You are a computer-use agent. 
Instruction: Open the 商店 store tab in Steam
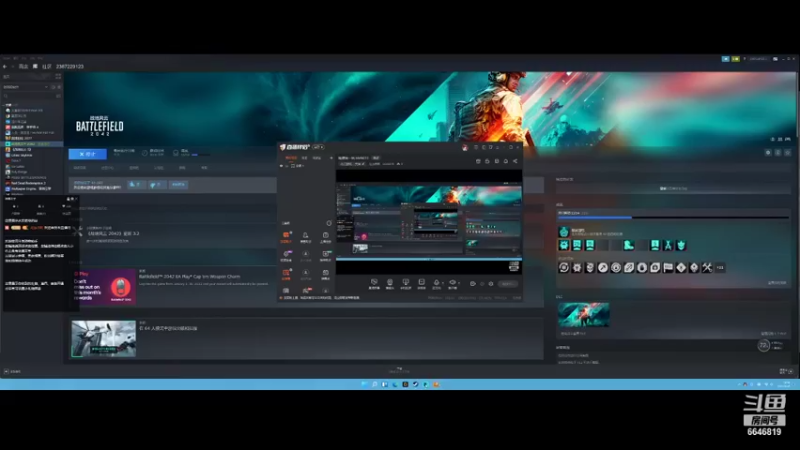(23, 66)
